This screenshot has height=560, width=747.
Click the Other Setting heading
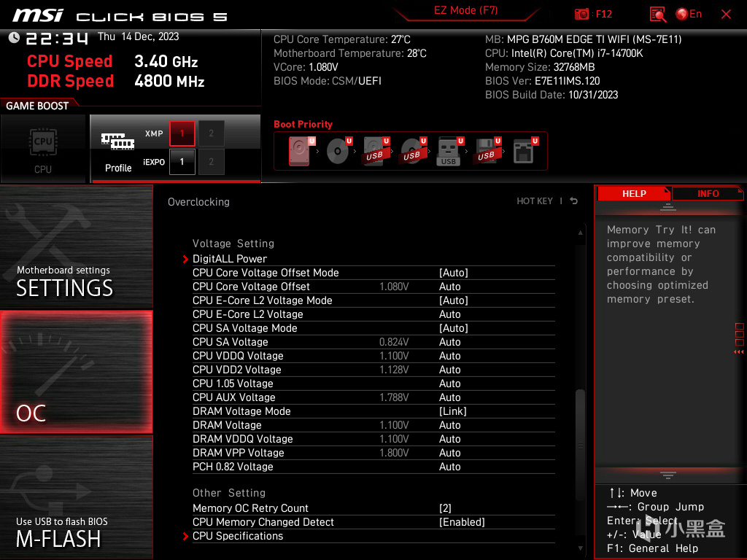tap(229, 493)
